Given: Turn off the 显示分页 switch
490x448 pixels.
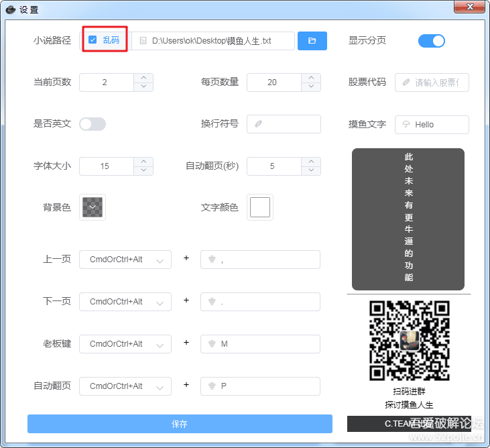Looking at the screenshot, I should (431, 41).
